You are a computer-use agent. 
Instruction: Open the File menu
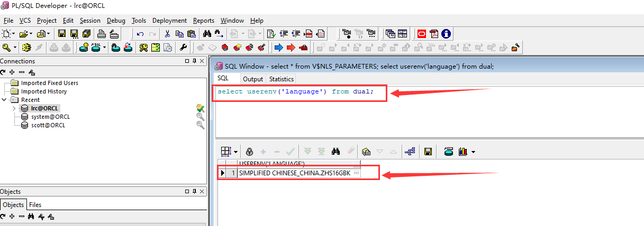point(8,21)
